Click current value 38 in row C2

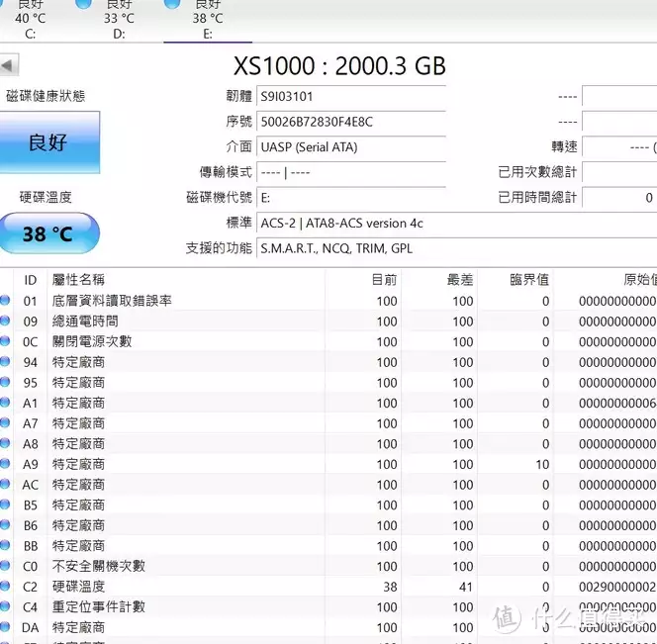point(390,587)
